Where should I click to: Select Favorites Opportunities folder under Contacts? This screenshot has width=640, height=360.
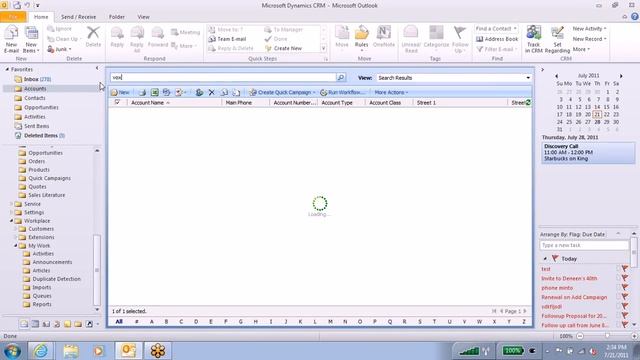[x=41, y=107]
